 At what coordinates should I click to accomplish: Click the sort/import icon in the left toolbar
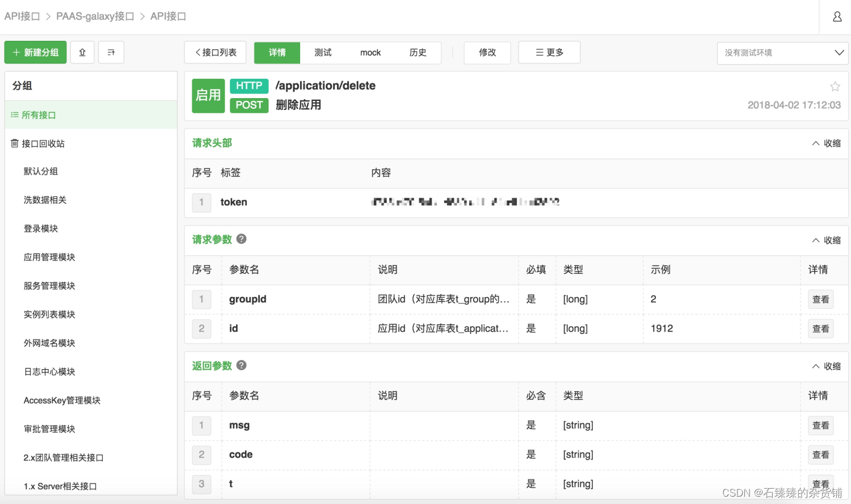111,52
